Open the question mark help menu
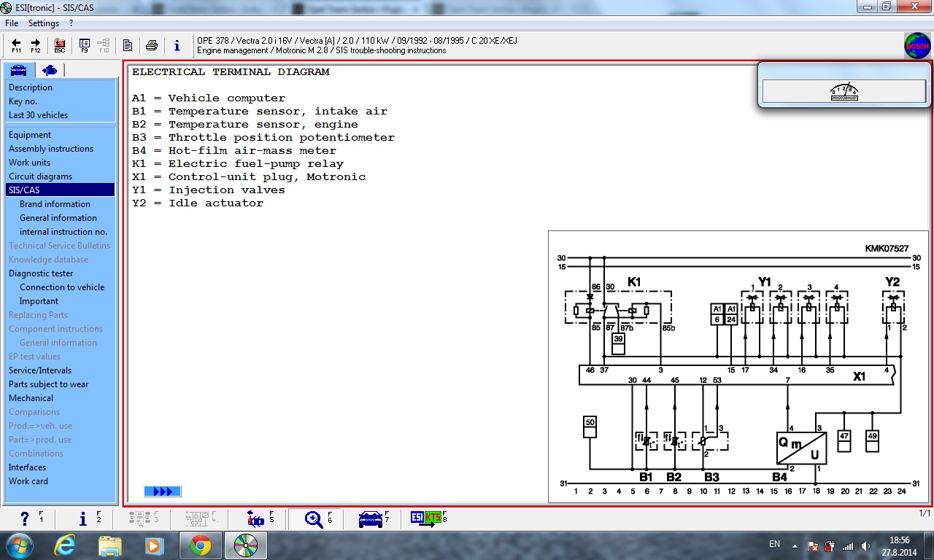Screen dimensions: 934x560 [x=72, y=23]
